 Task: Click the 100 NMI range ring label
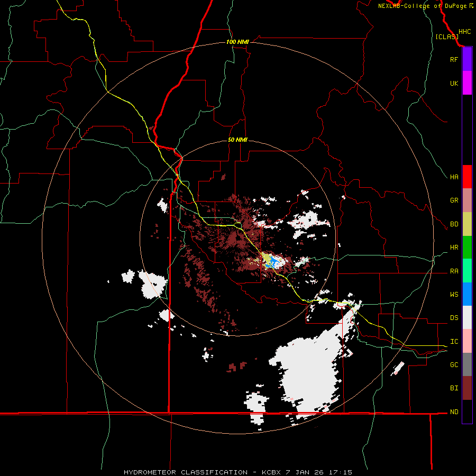pos(237,42)
